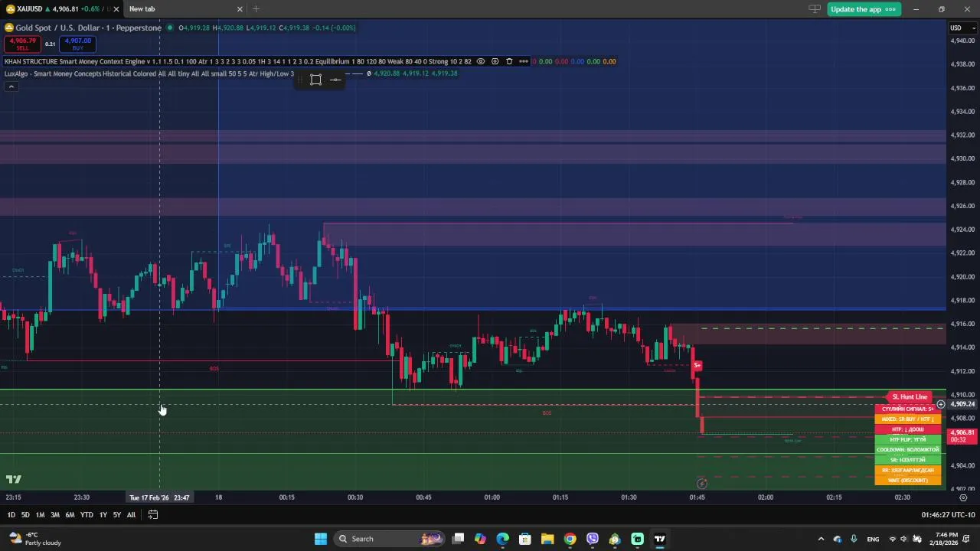
Task: Open chart settings gear at axis corner
Action: 963,497
